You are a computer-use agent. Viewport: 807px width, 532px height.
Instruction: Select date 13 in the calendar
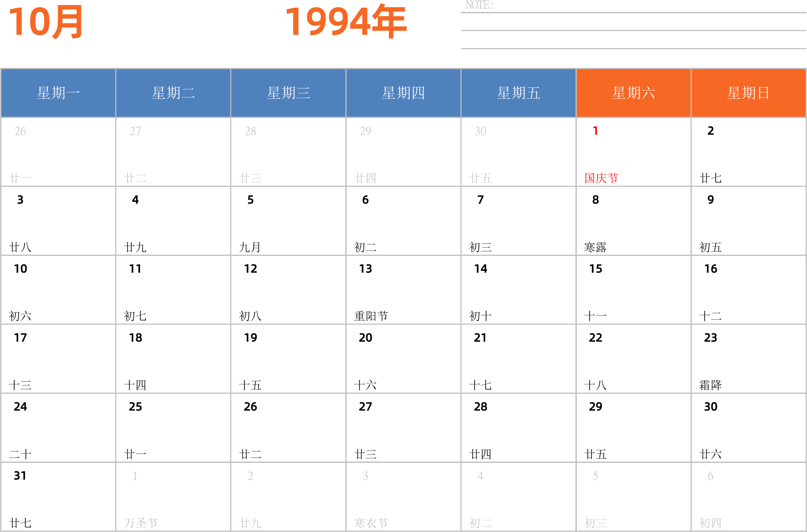[365, 269]
